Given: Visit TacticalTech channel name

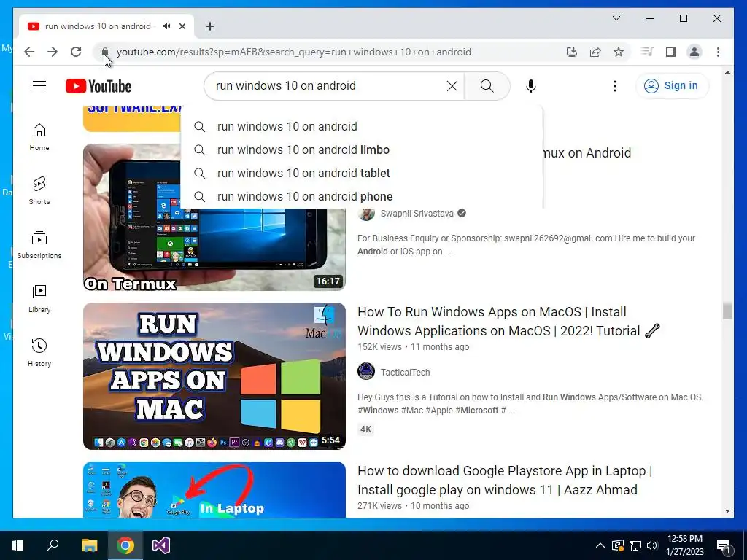Looking at the screenshot, I should pos(405,373).
